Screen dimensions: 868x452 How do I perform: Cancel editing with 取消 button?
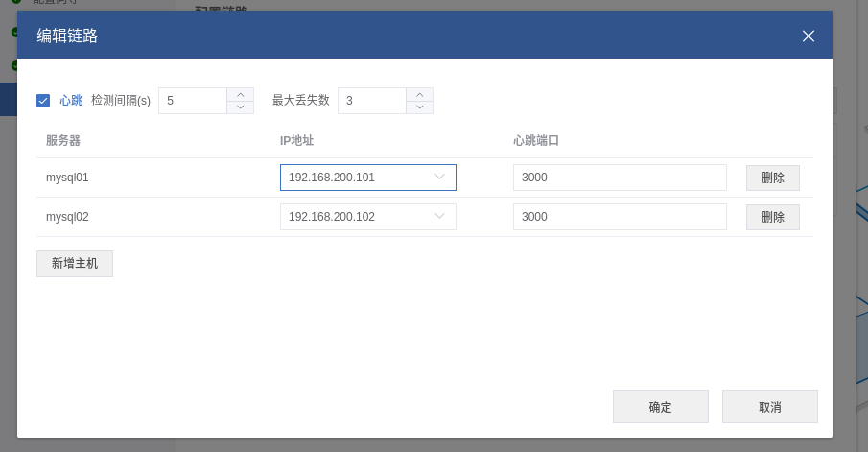point(769,407)
